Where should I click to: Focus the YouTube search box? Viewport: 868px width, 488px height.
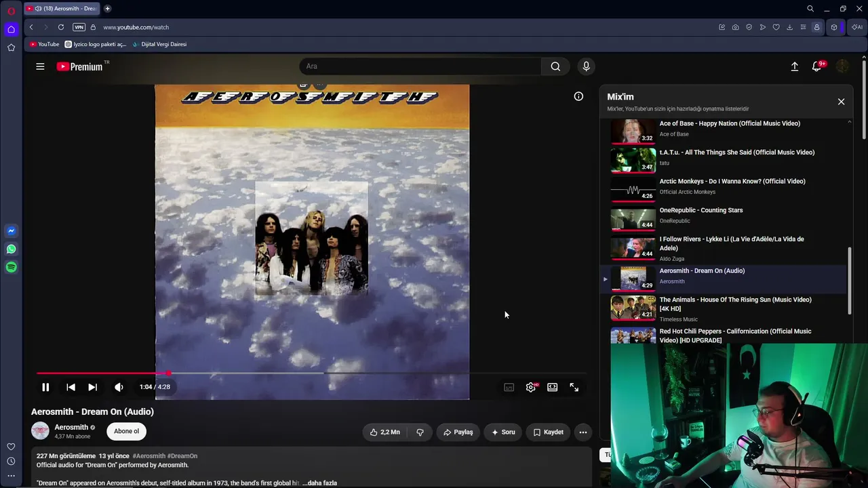coord(420,66)
